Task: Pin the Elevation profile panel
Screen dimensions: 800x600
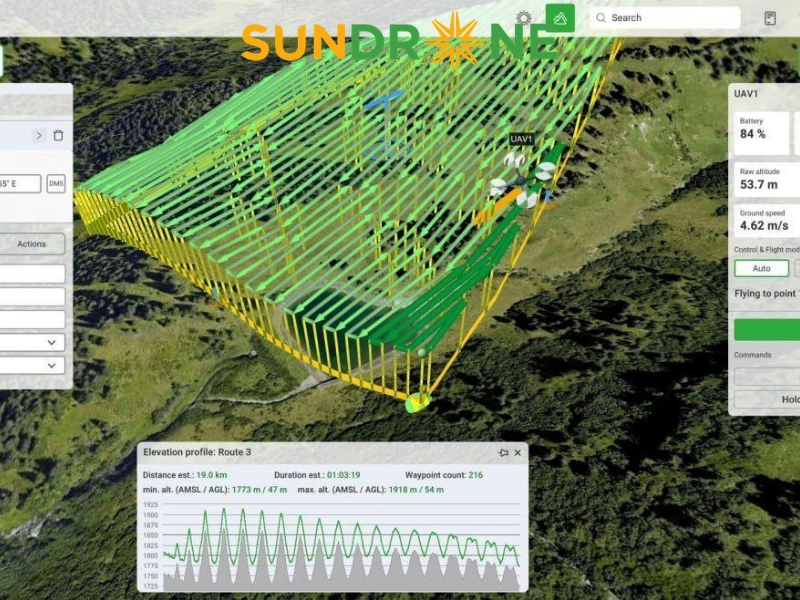Action: pyautogui.click(x=503, y=453)
